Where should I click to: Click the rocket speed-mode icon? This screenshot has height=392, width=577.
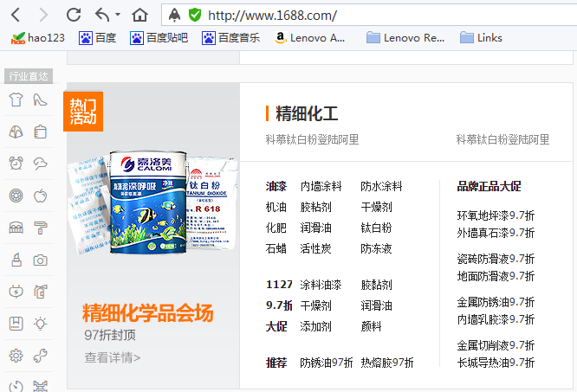(174, 15)
